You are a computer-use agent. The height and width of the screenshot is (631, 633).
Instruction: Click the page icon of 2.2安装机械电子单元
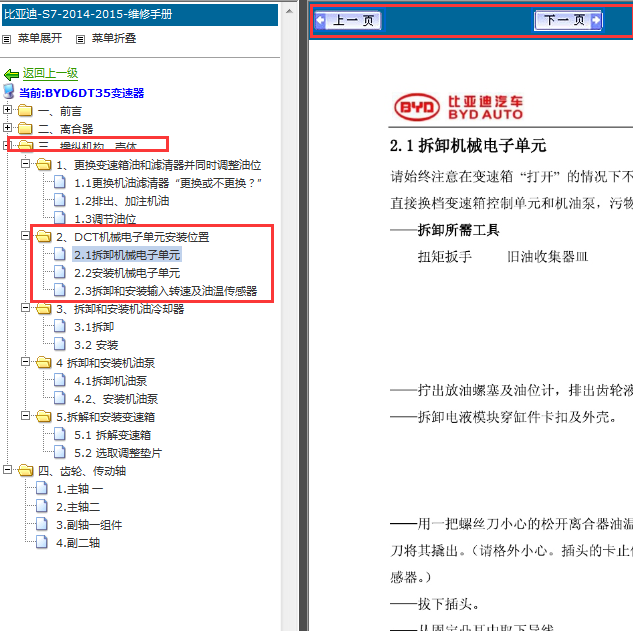[60, 272]
